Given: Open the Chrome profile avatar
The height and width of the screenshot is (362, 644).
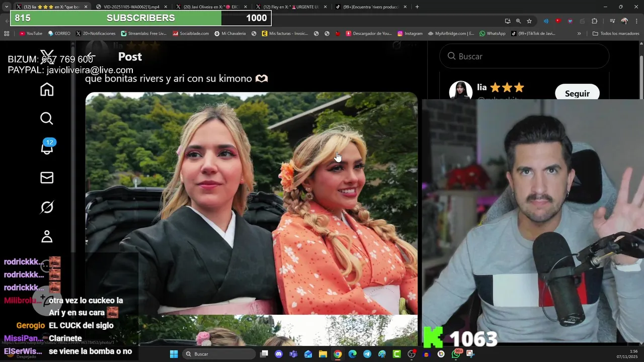Looking at the screenshot, I should [x=624, y=21].
